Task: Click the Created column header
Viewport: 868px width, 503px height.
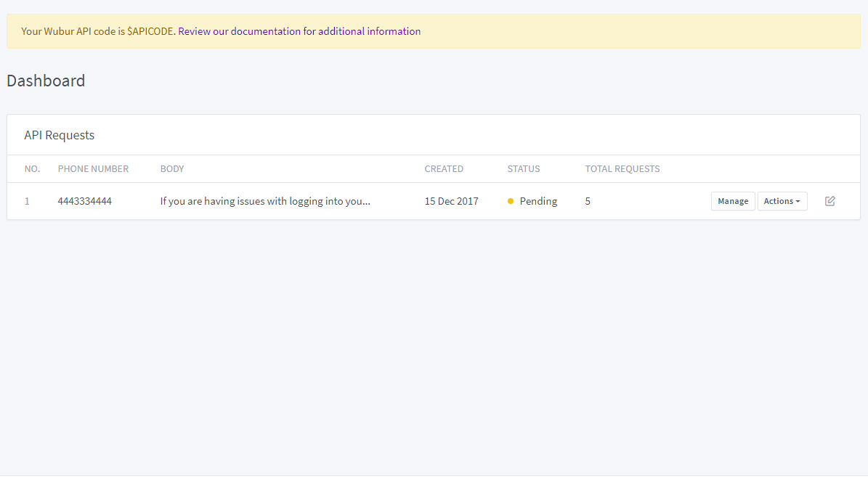Action: click(444, 169)
